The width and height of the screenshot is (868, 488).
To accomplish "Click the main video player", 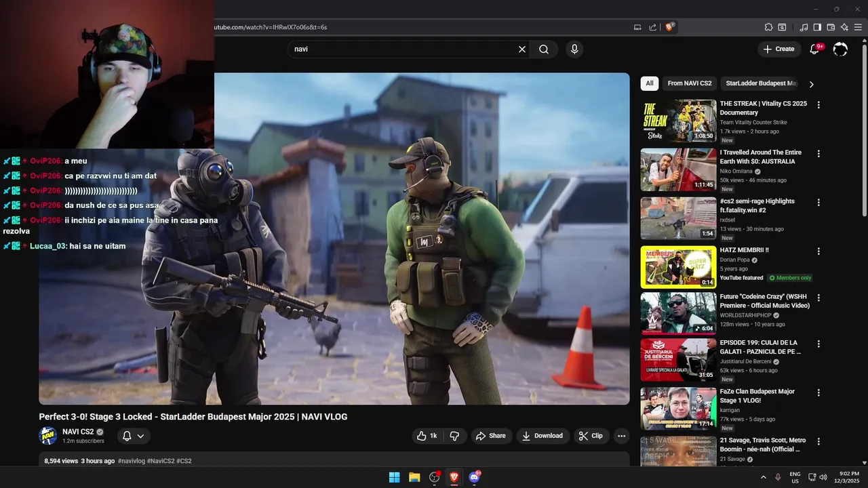I will [x=334, y=239].
